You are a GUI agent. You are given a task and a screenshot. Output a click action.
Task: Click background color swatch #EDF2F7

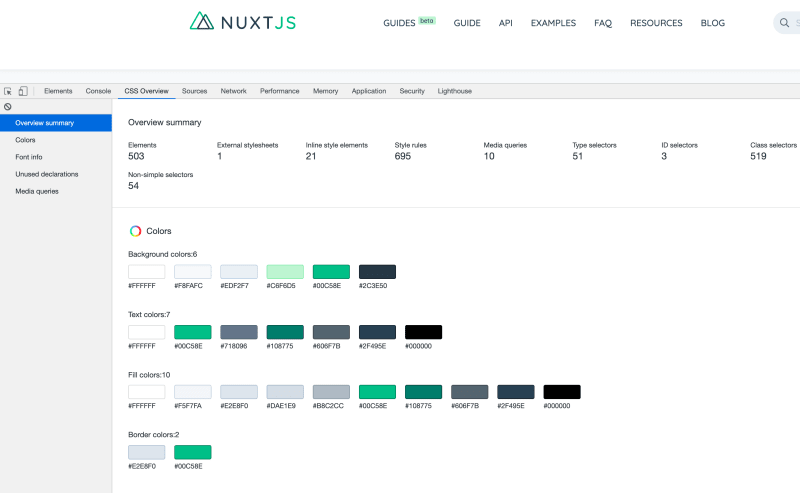239,272
